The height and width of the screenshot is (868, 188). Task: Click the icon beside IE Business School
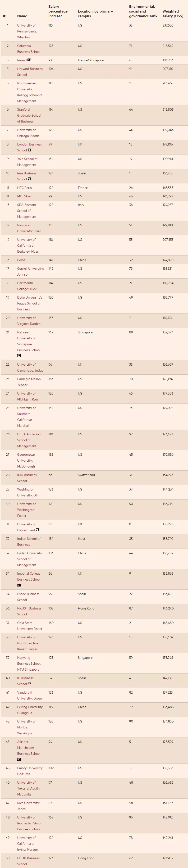point(29,684)
